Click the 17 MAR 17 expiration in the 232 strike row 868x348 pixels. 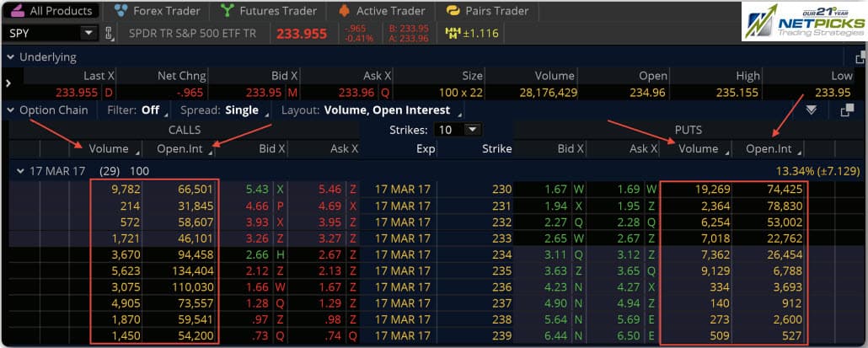403,222
